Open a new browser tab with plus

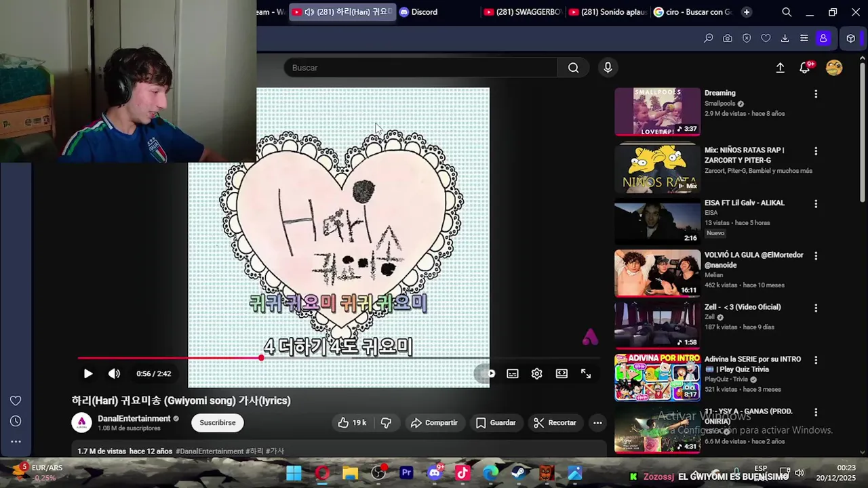[747, 12]
